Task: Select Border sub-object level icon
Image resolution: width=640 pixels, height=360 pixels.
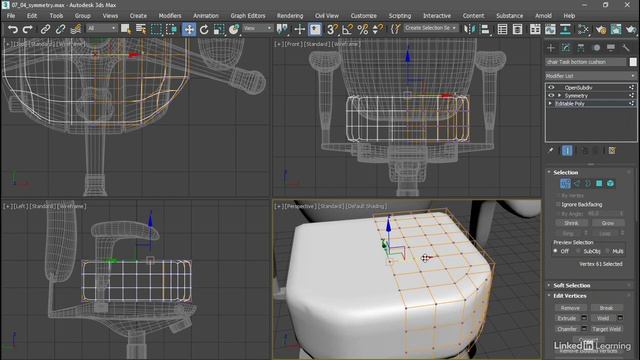Action: [588, 184]
